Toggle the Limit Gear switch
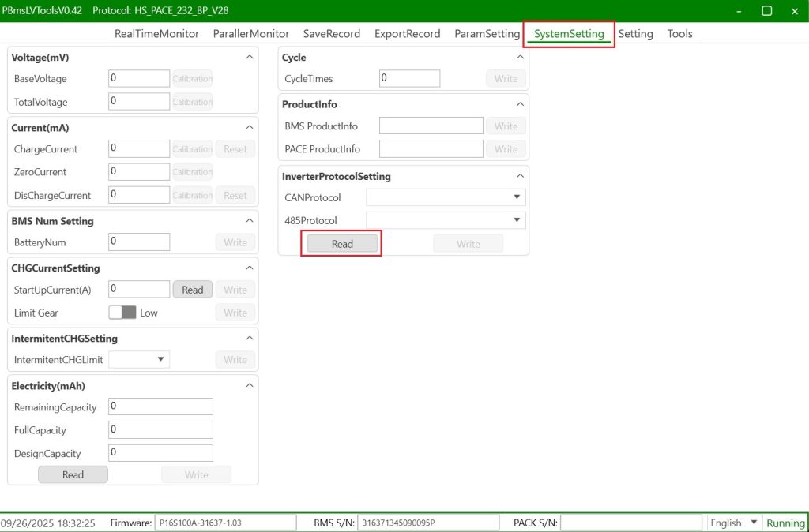809x532 pixels. pos(122,313)
